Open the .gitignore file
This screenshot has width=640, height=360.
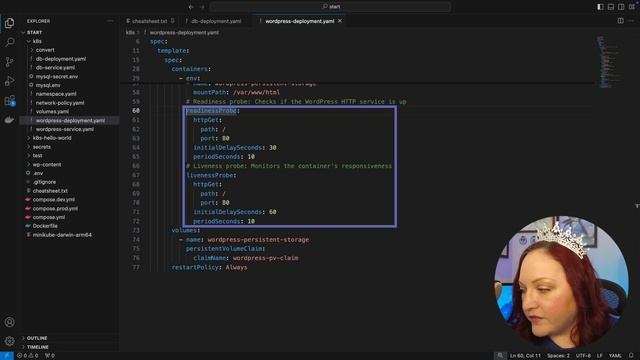click(x=44, y=182)
